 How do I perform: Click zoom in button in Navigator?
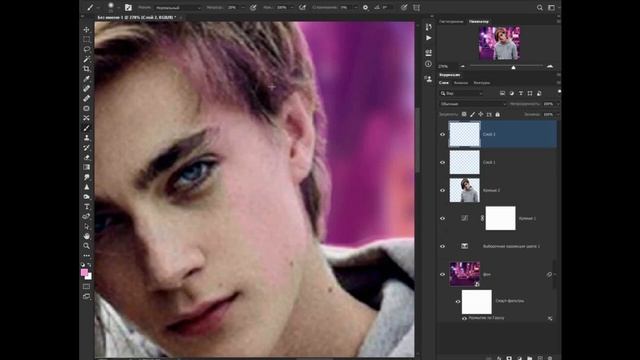pos(550,66)
